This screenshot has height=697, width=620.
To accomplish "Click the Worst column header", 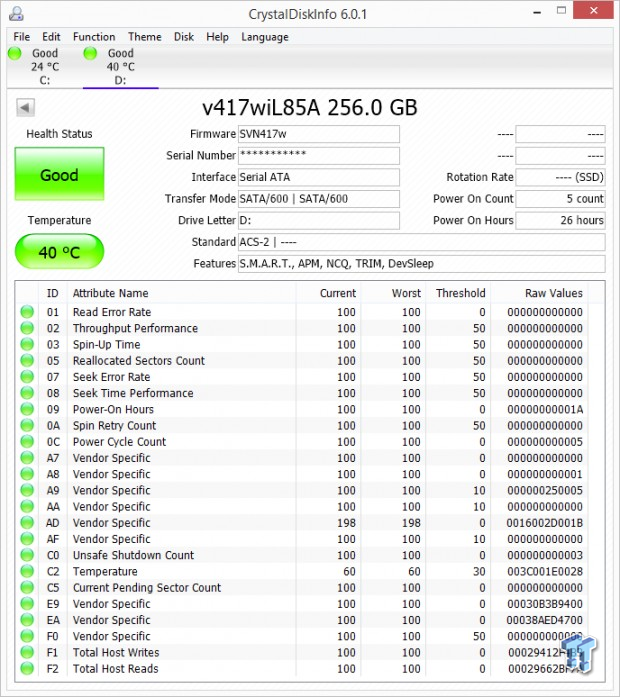I will coord(406,293).
